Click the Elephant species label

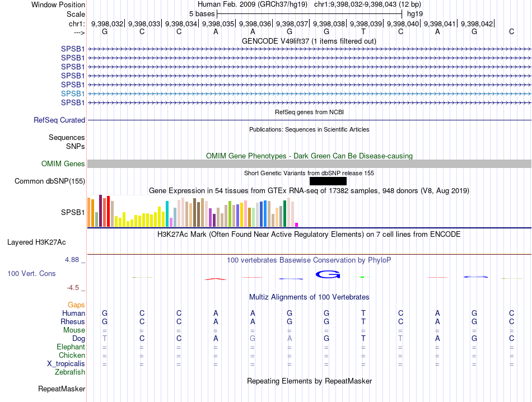tap(71, 347)
